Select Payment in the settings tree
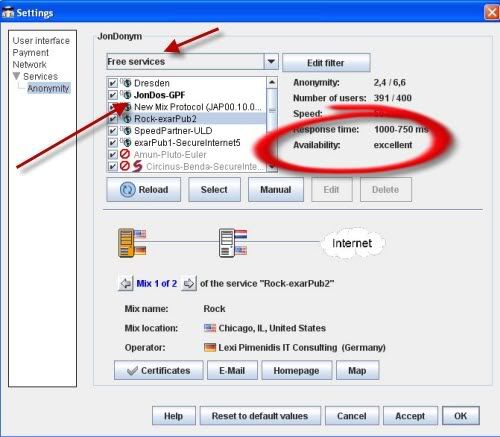This screenshot has width=500, height=437. pos(30,53)
